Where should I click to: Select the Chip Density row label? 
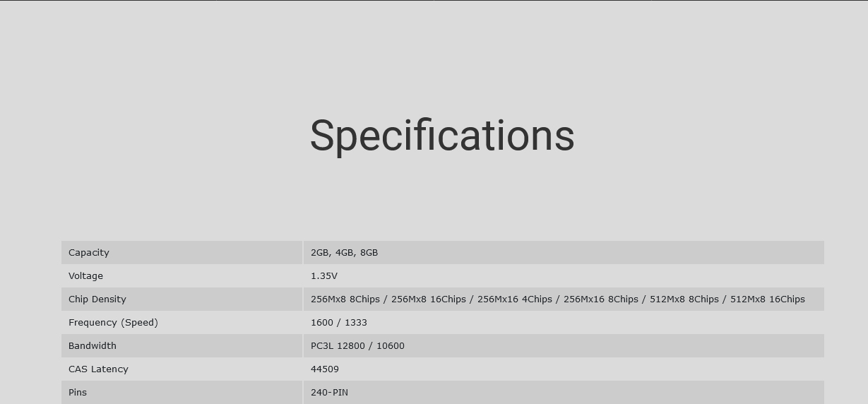tap(97, 299)
